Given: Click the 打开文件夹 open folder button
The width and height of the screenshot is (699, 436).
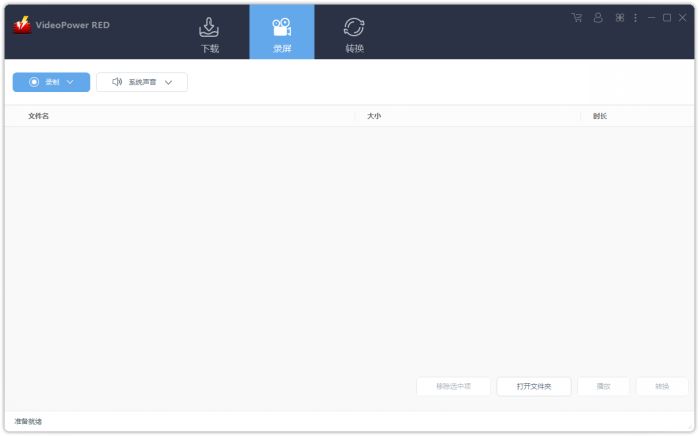Looking at the screenshot, I should point(534,387).
